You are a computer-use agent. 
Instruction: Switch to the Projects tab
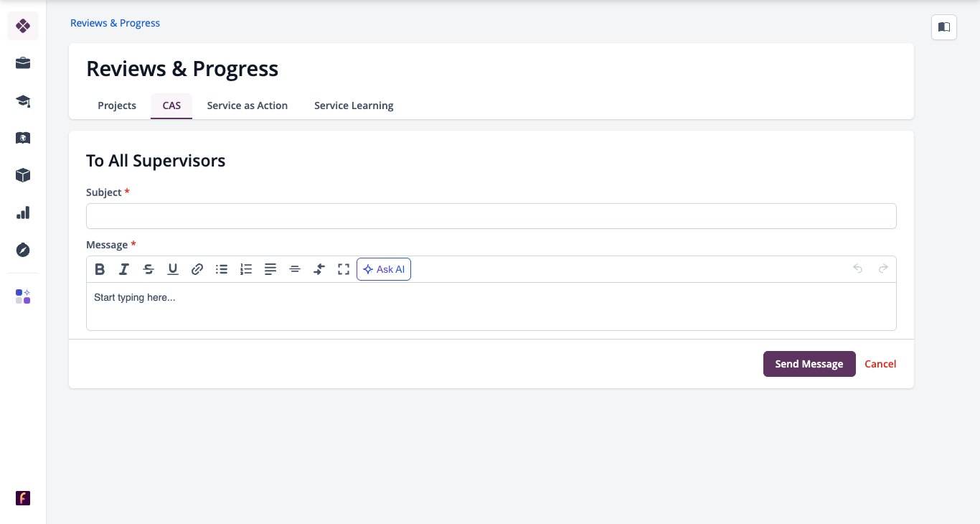(x=117, y=106)
